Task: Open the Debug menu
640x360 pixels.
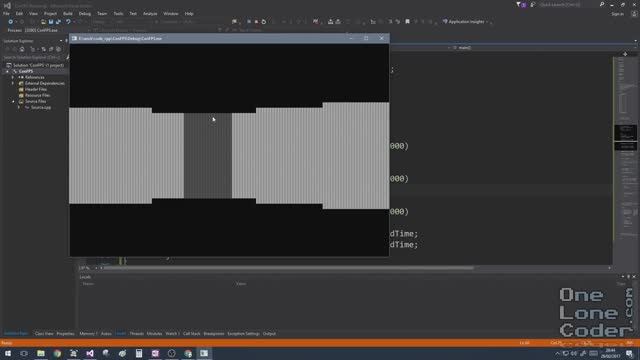Action: [x=84, y=13]
